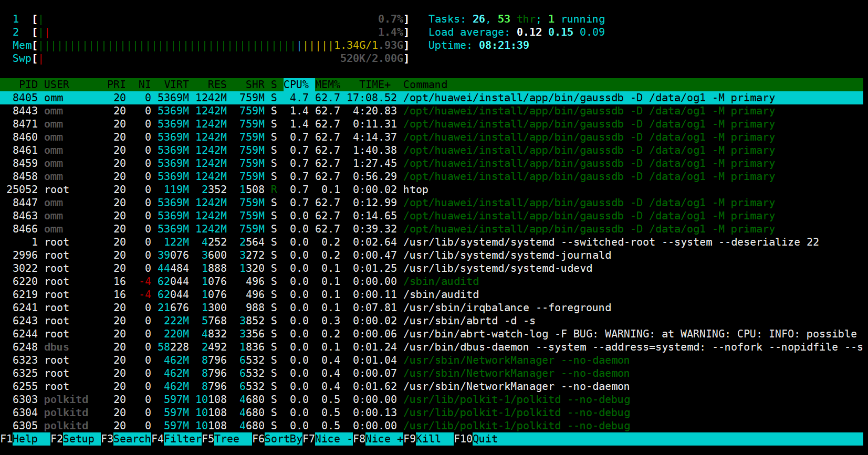The height and width of the screenshot is (455, 868).
Task: Open Setup in the F2 function bar
Action: pyautogui.click(x=76, y=439)
